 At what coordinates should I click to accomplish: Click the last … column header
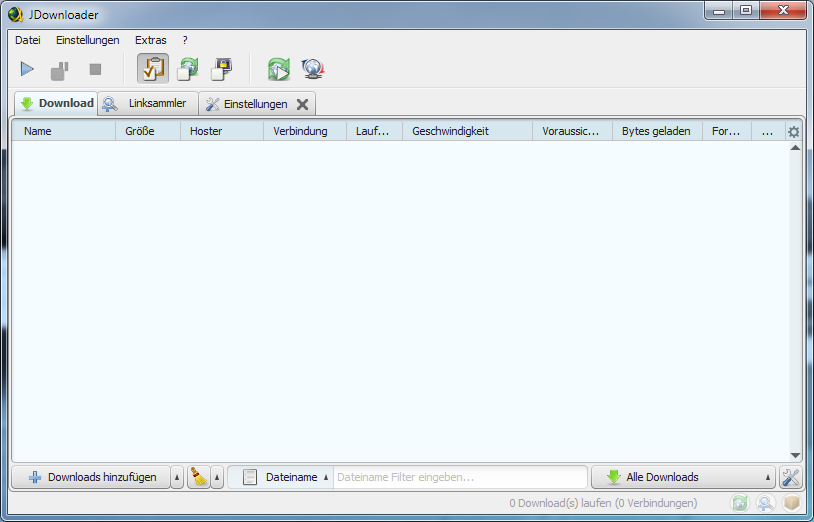pos(768,131)
